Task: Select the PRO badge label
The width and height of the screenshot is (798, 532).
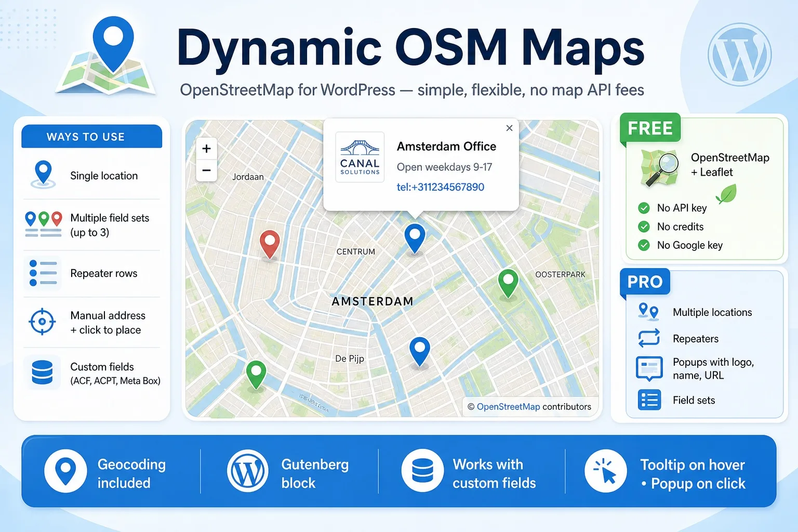Action: (x=645, y=282)
